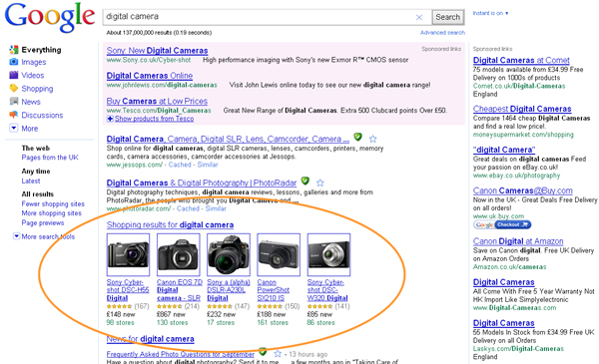Click '130 stores' under Canon EOS 7D
Screen dimensions: 599x364
pos(173,323)
